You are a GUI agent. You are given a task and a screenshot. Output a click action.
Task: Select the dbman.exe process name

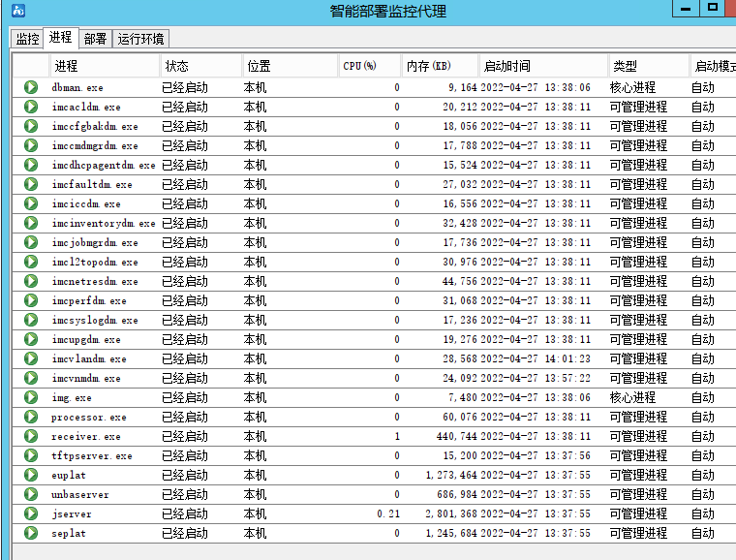pyautogui.click(x=77, y=88)
